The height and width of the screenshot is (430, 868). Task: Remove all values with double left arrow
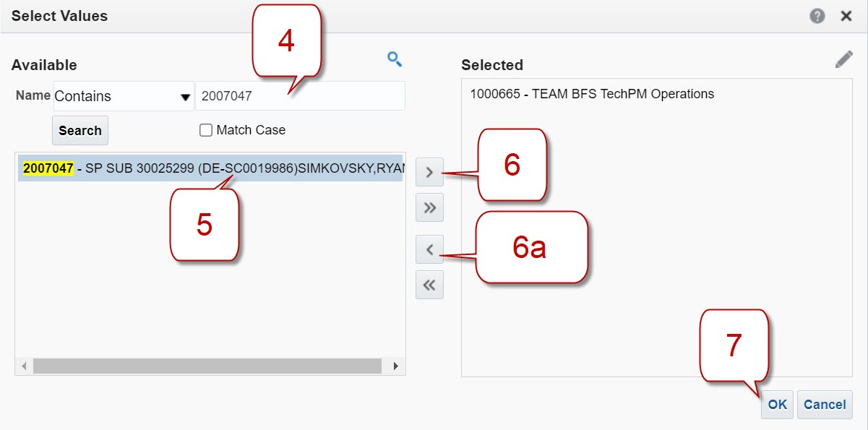pos(429,285)
